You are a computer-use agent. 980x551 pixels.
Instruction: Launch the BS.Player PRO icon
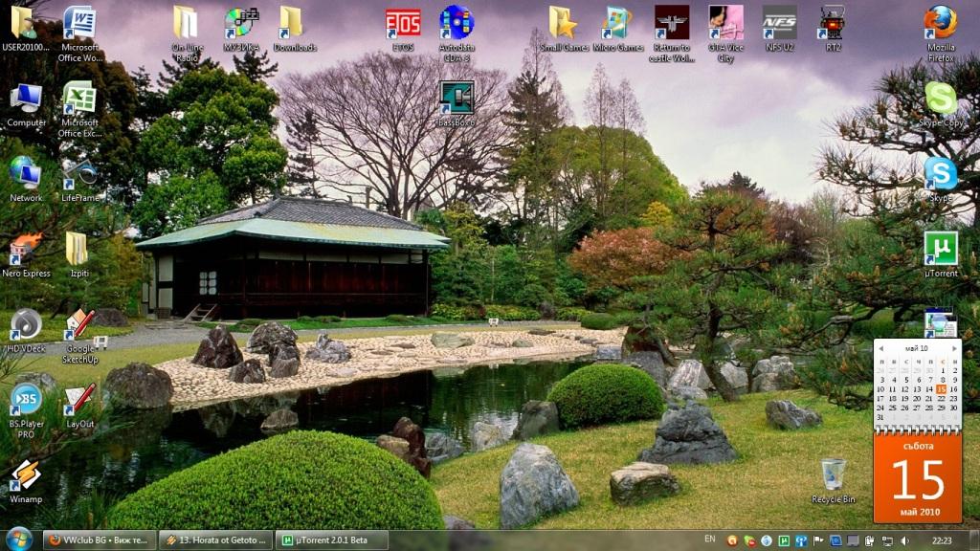(x=26, y=401)
